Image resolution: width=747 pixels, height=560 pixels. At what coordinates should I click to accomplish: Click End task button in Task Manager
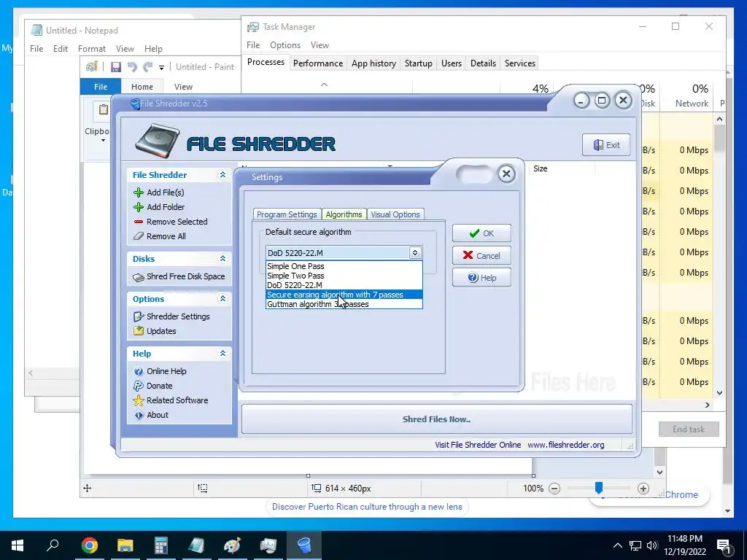689,429
